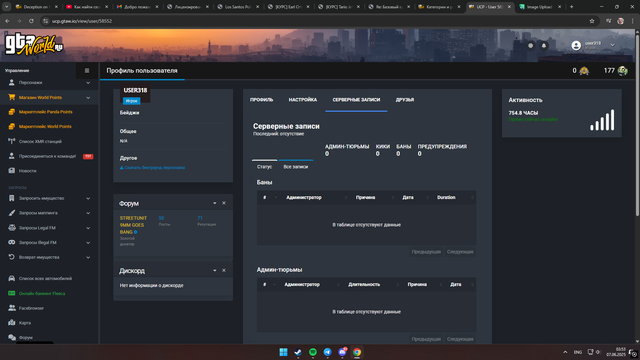Click the Возврат имущества history icon

tap(11, 257)
